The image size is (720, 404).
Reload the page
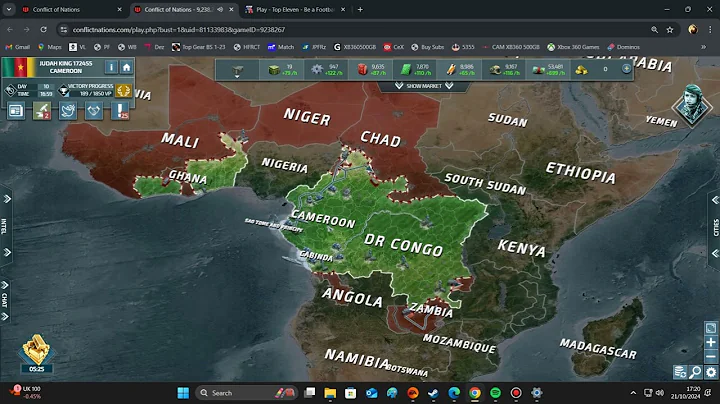[43, 29]
